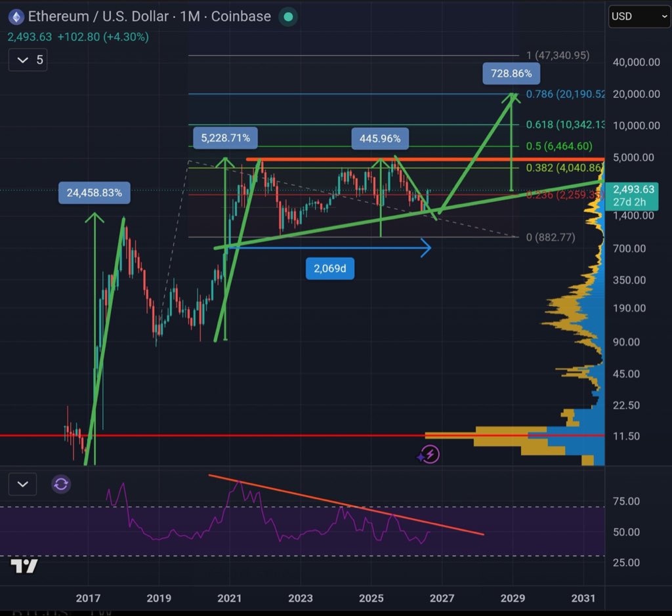The image size is (672, 616).
Task: Click the 0 (882.77) Fib label
Action: point(551,237)
